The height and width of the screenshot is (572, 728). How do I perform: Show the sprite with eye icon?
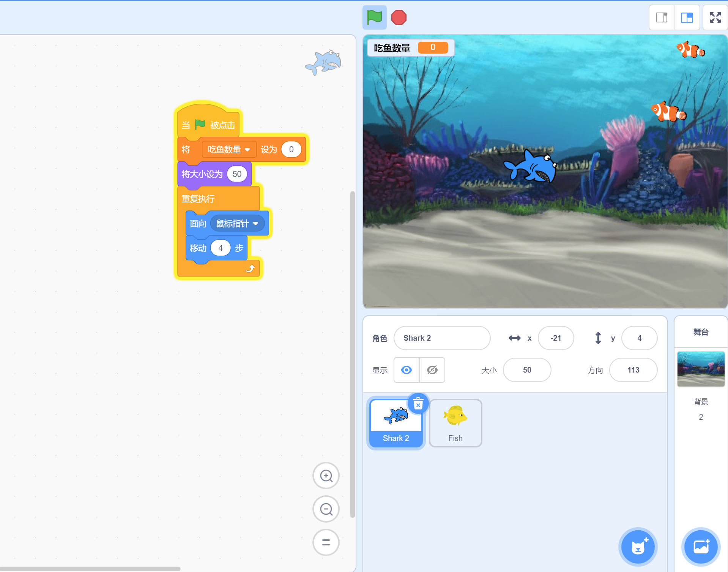[407, 370]
